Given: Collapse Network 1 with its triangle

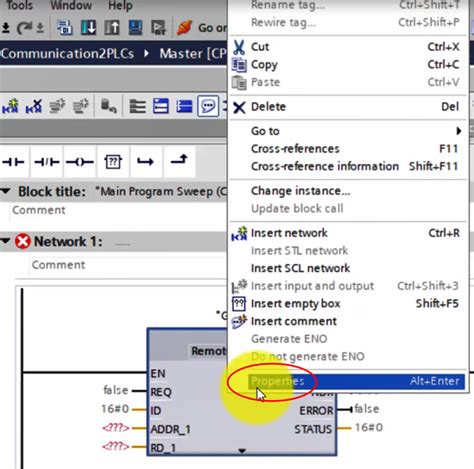Looking at the screenshot, I should click(5, 241).
